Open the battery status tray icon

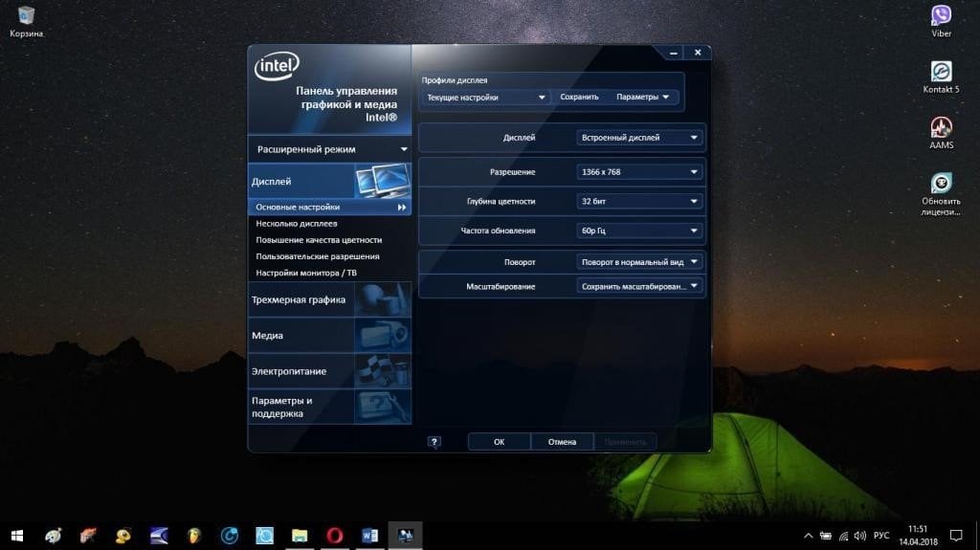tap(826, 536)
